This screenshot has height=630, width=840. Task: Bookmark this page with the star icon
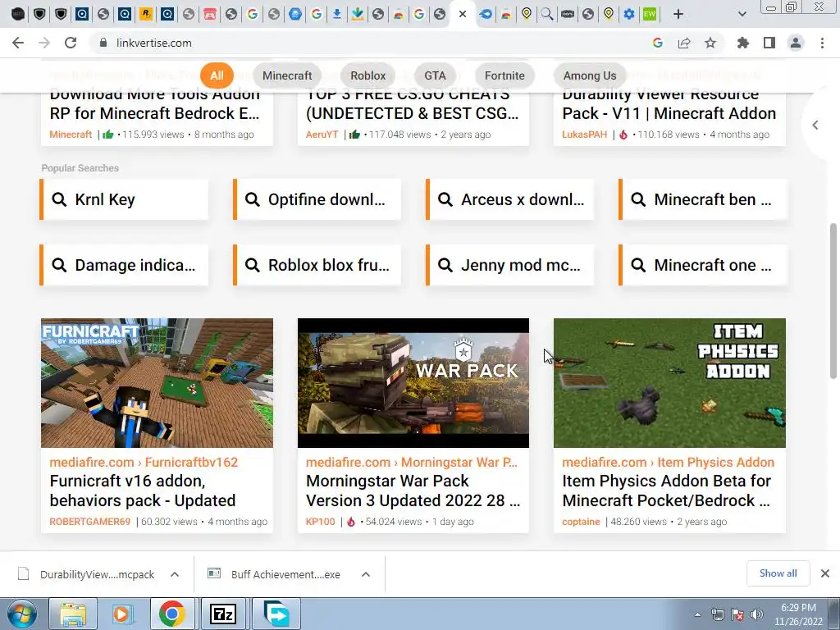pyautogui.click(x=710, y=43)
